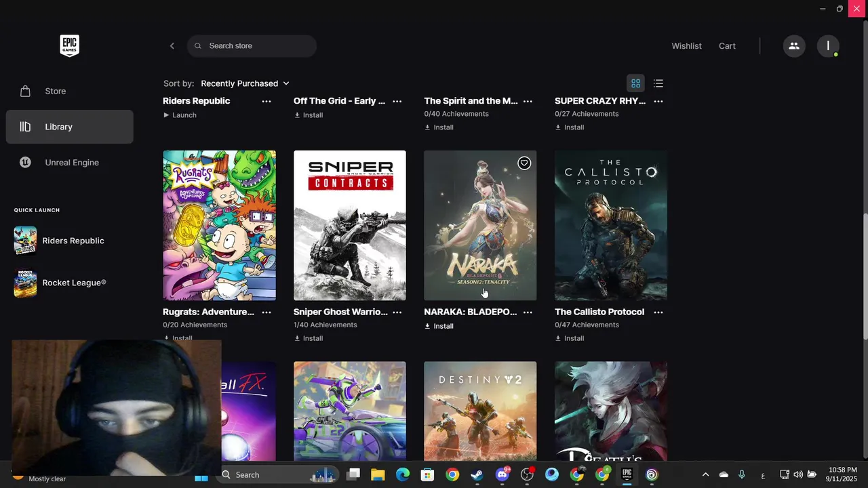
Task: Click the library vertical scrollbar
Action: [x=865, y=278]
